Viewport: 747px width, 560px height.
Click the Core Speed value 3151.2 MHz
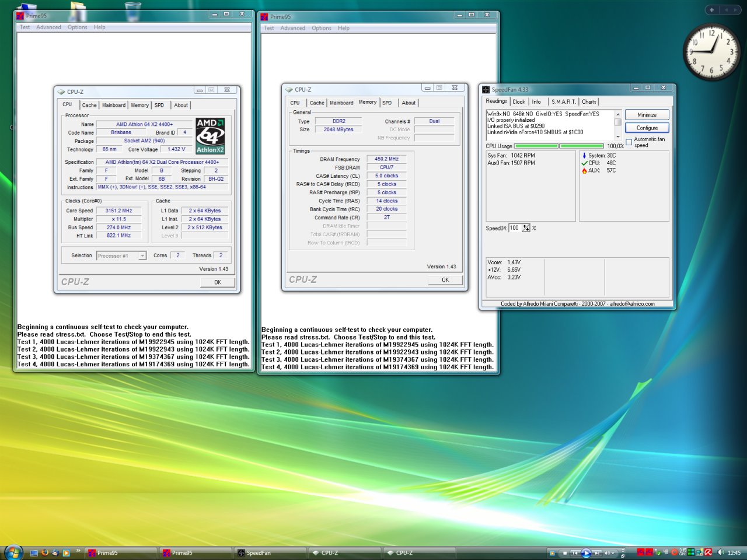click(118, 211)
